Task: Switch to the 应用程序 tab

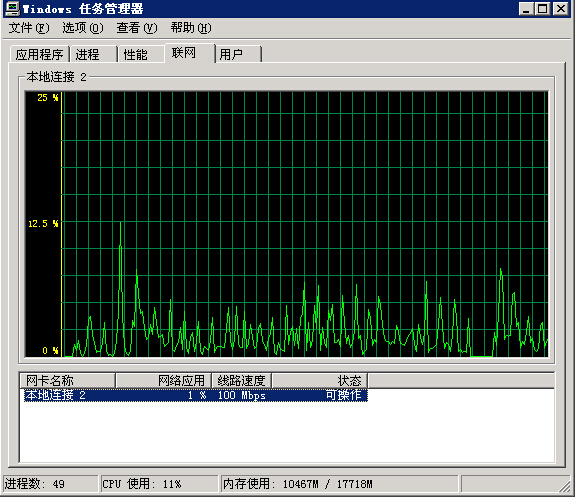Action: tap(40, 54)
